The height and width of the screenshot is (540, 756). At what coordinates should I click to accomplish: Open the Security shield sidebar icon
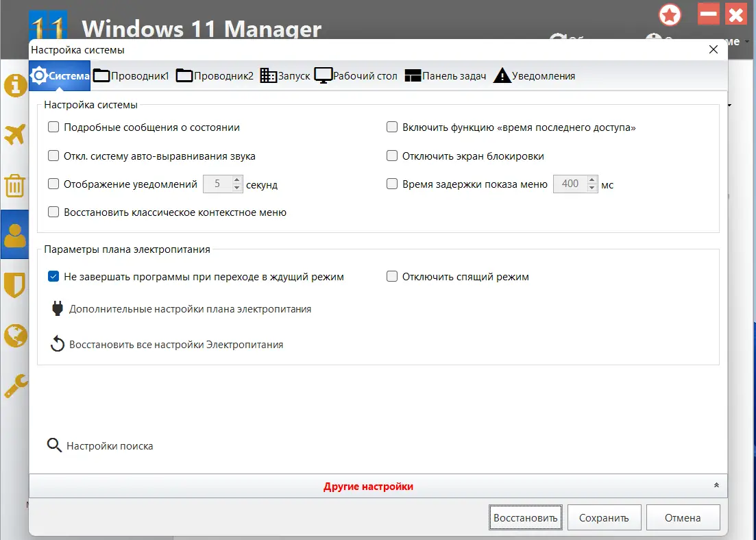point(14,285)
